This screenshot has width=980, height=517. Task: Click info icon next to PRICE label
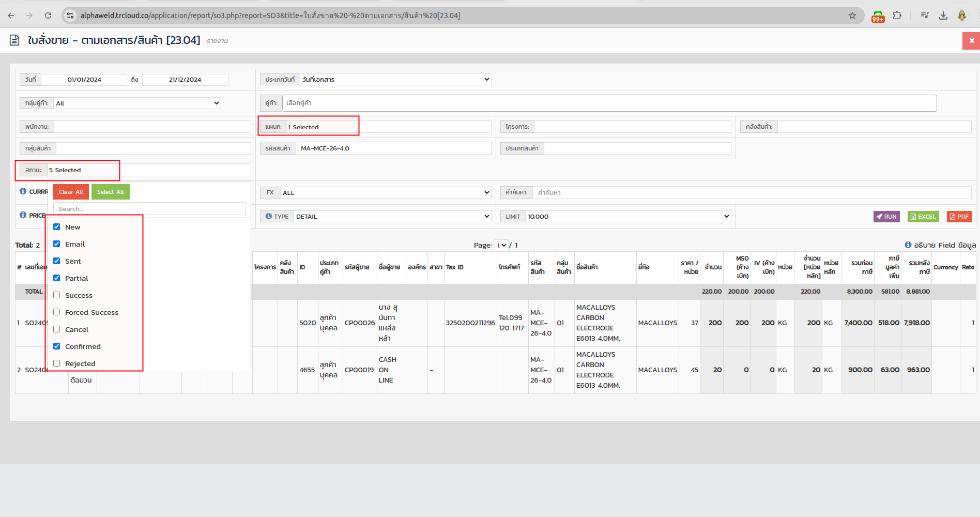point(23,215)
